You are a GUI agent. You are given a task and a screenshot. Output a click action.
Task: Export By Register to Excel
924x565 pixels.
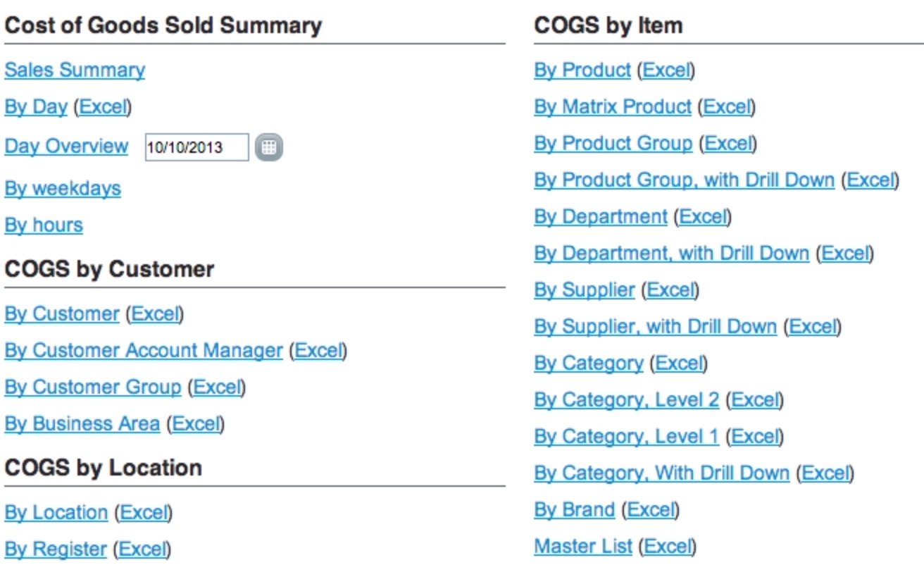coord(143,549)
